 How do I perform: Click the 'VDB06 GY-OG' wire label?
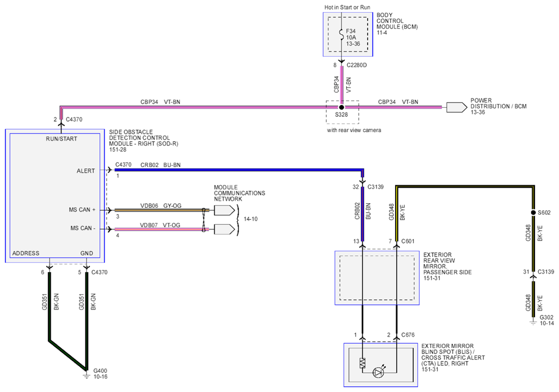(x=161, y=206)
